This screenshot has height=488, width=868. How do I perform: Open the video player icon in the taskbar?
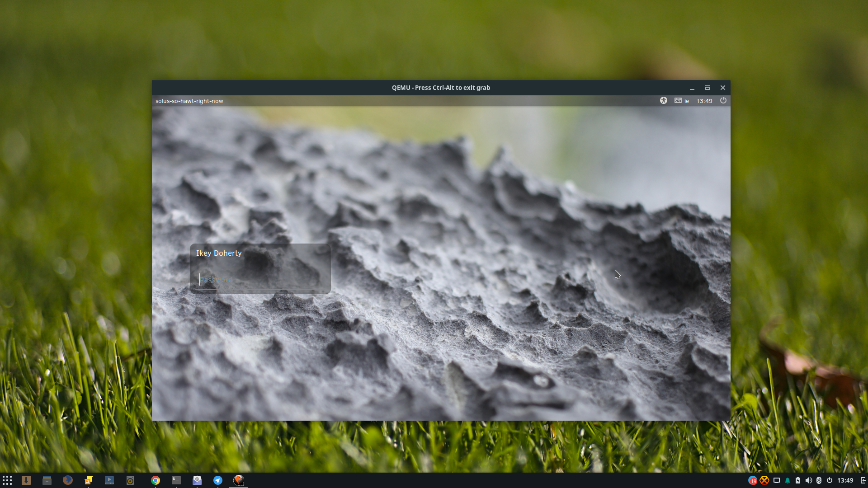[109, 480]
